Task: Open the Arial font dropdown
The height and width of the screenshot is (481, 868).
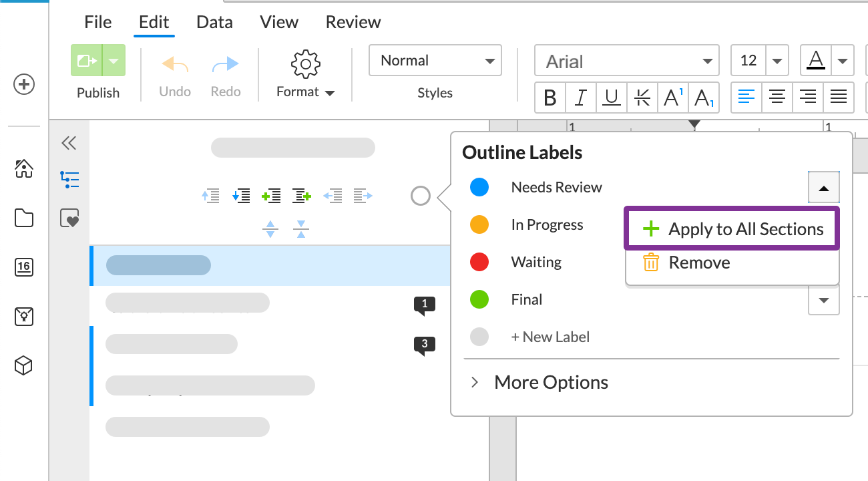Action: [626, 61]
